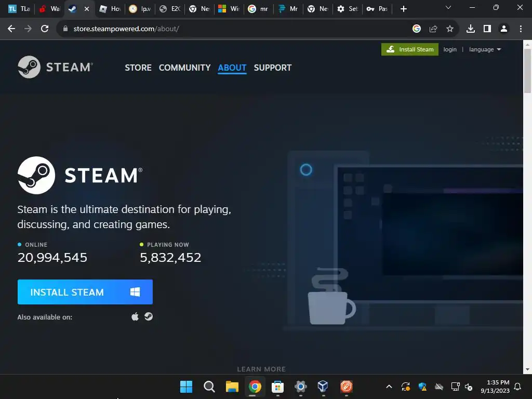Click the Steam logo in the page header
532x399 pixels.
coord(55,67)
